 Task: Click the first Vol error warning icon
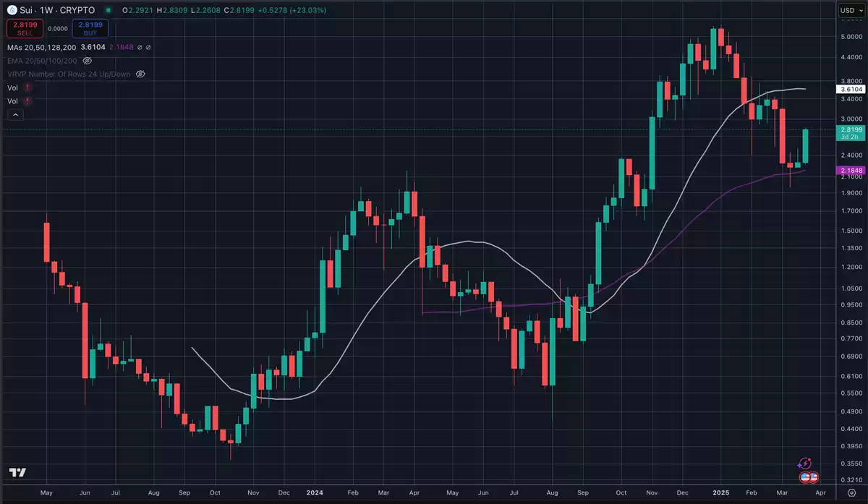point(27,87)
